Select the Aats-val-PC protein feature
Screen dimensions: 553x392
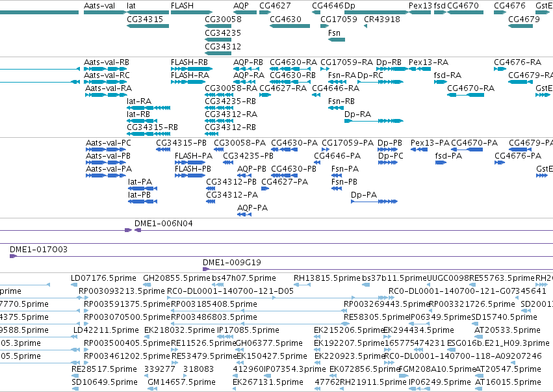(106, 150)
